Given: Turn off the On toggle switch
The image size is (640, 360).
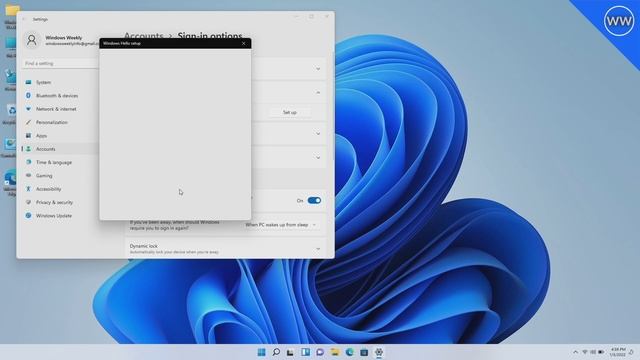Looking at the screenshot, I should pyautogui.click(x=314, y=200).
